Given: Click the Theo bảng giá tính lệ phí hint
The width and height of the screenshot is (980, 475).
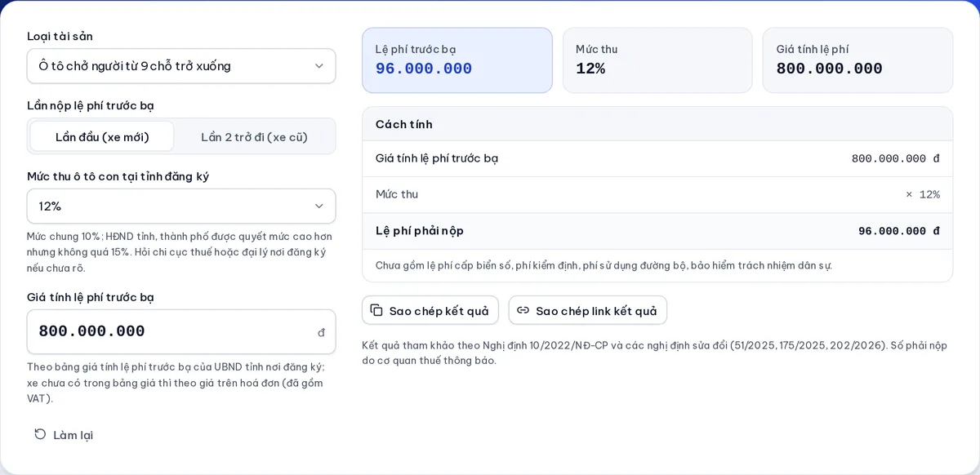Looking at the screenshot, I should 176,383.
